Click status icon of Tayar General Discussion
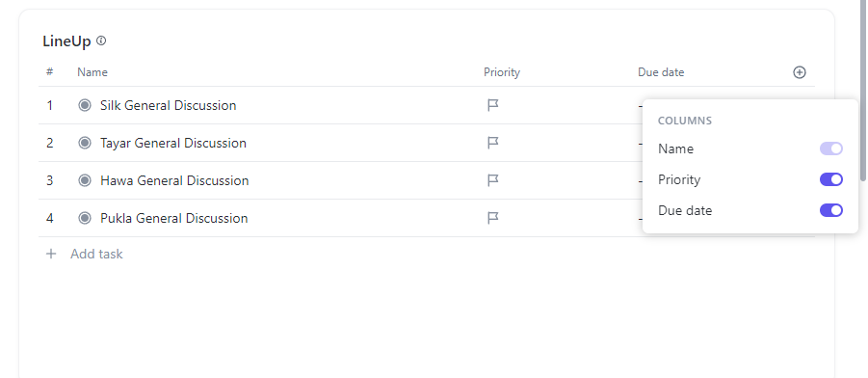Screen dimensions: 868x378 tap(85, 143)
